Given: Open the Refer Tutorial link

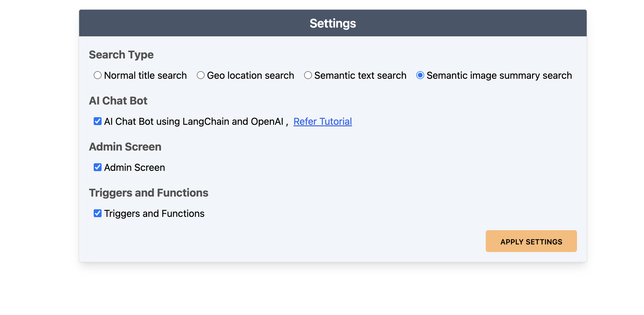Looking at the screenshot, I should pyautogui.click(x=322, y=121).
